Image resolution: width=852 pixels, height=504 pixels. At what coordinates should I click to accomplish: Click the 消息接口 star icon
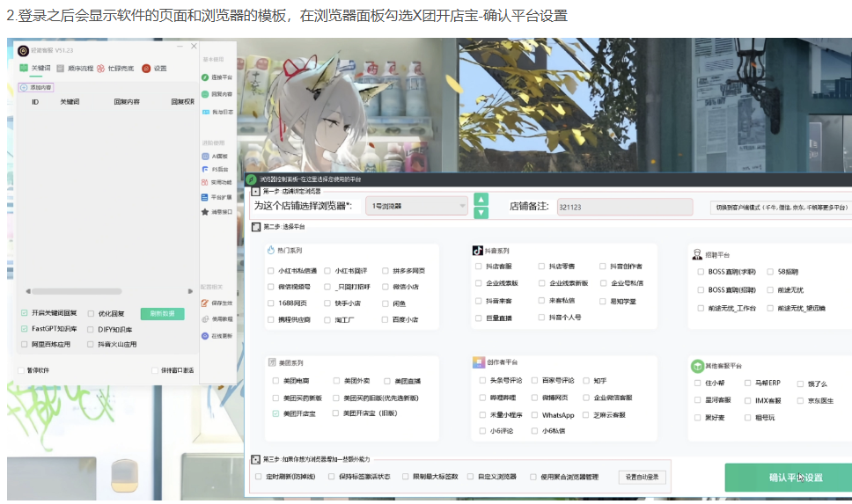(205, 212)
